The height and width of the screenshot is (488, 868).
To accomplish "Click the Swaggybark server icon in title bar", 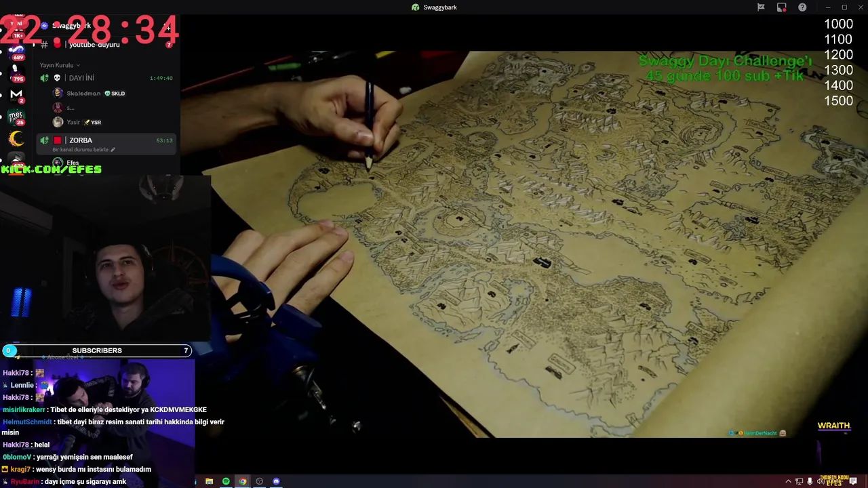I will coord(416,7).
